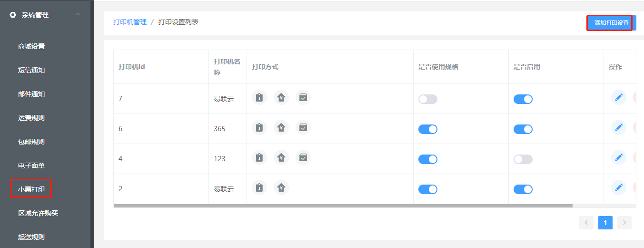Viewport: 644px width, 248px height.
Task: Enable the disabled printer 4 toggle
Action: pos(523,159)
